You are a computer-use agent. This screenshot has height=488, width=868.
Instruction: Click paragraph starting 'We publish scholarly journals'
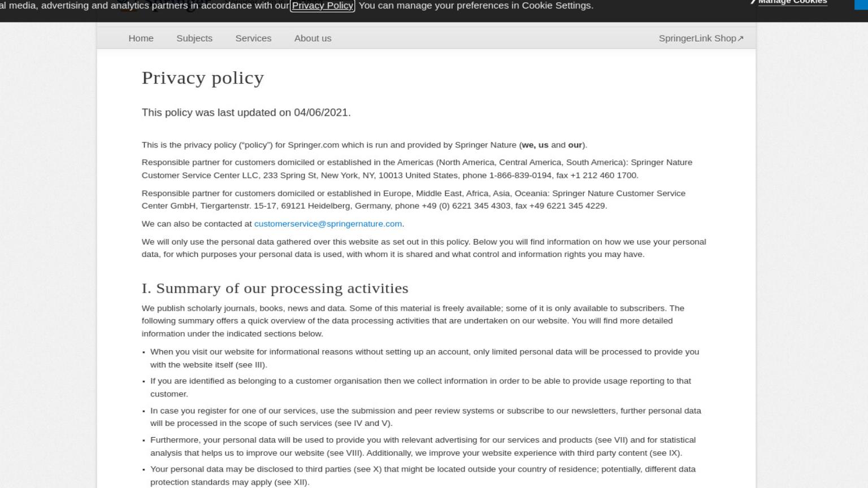pyautogui.click(x=413, y=321)
